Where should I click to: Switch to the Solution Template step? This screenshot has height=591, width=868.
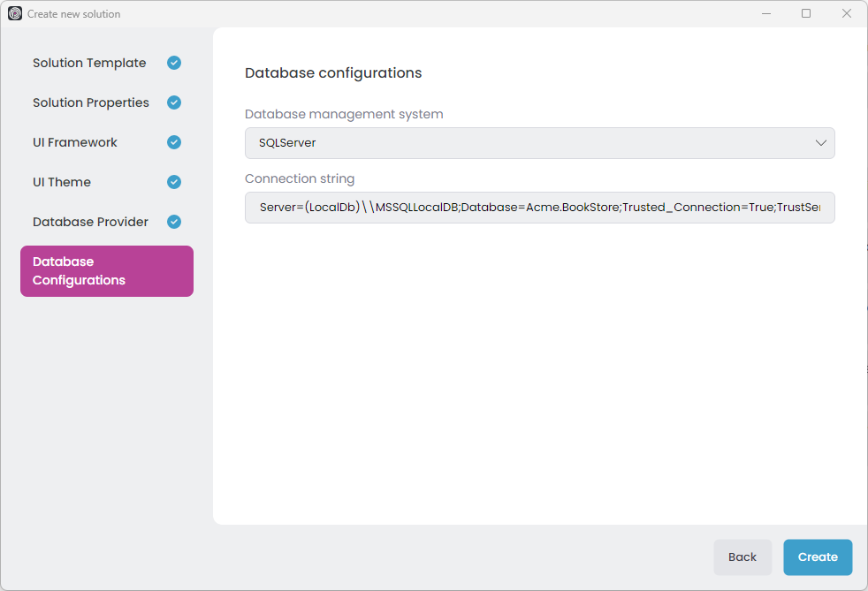88,63
